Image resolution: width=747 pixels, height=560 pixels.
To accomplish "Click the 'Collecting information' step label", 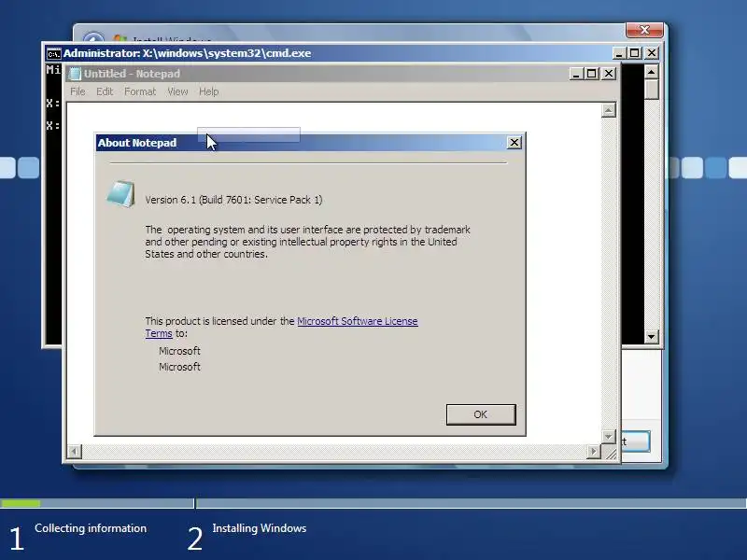I will pos(91,528).
